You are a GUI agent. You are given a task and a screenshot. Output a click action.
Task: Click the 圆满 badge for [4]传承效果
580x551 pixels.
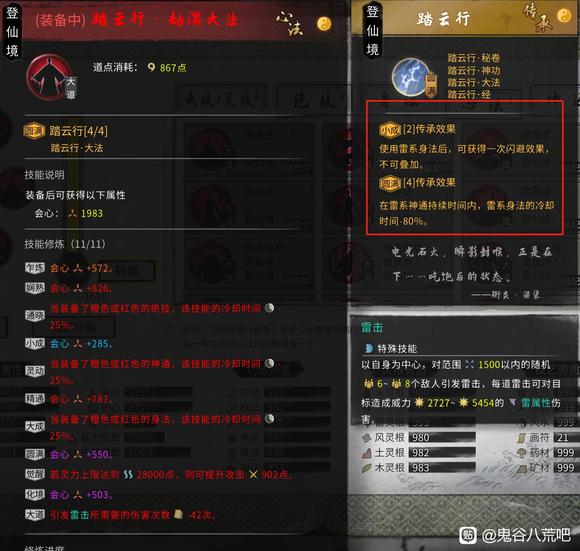point(390,183)
